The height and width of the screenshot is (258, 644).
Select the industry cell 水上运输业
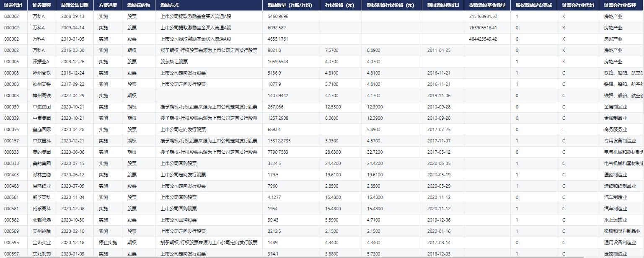pos(616,220)
